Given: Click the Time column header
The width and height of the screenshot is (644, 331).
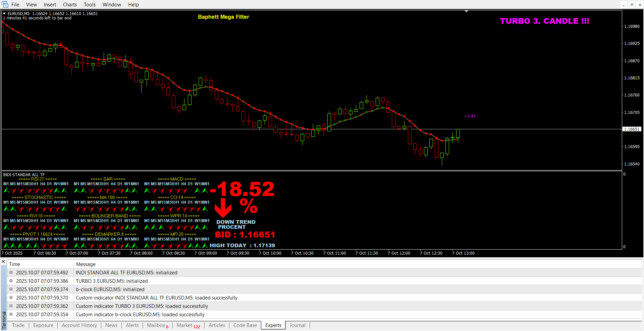Looking at the screenshot, I should pos(14,264).
